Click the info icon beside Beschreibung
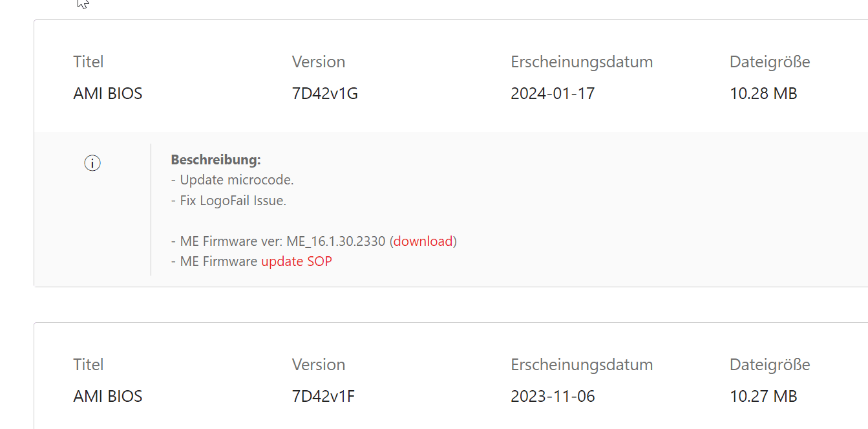Viewport: 868px width, 429px height. point(92,164)
